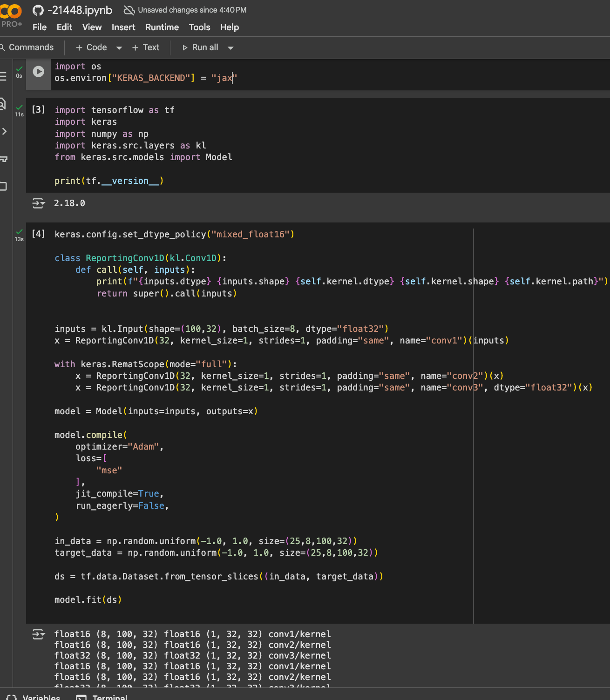Click first conv3/kernel float32 output line

click(x=193, y=656)
